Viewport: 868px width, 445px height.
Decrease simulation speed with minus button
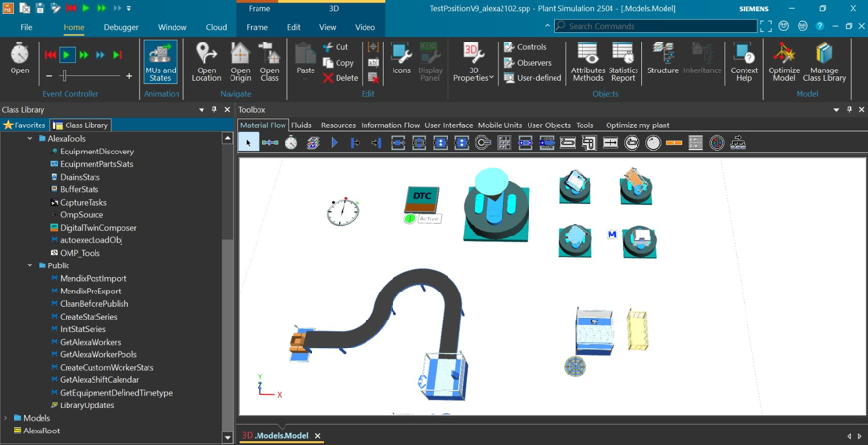[x=49, y=76]
